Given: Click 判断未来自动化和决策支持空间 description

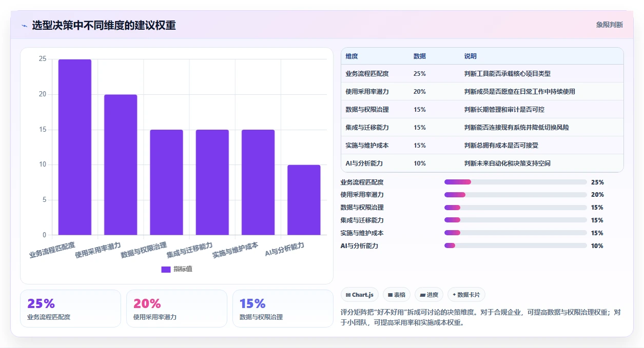Looking at the screenshot, I should tap(507, 163).
